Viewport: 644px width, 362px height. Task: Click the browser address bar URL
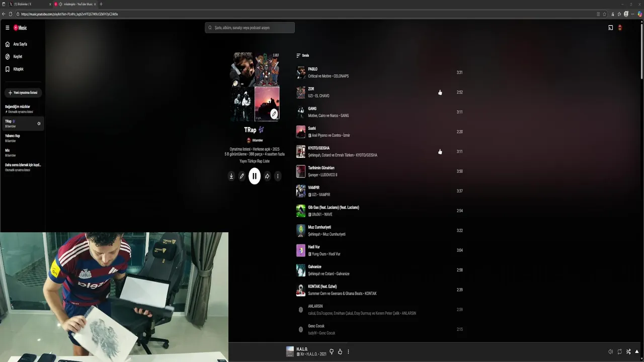(x=69, y=14)
